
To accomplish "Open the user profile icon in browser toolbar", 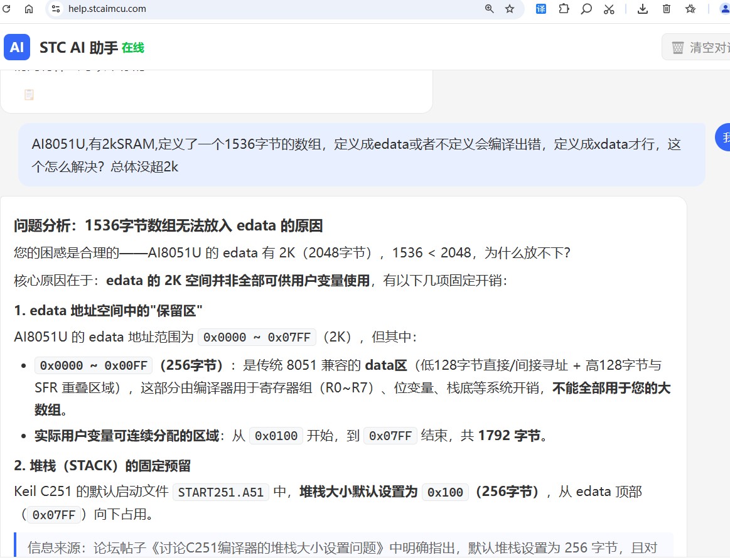I will (726, 8).
